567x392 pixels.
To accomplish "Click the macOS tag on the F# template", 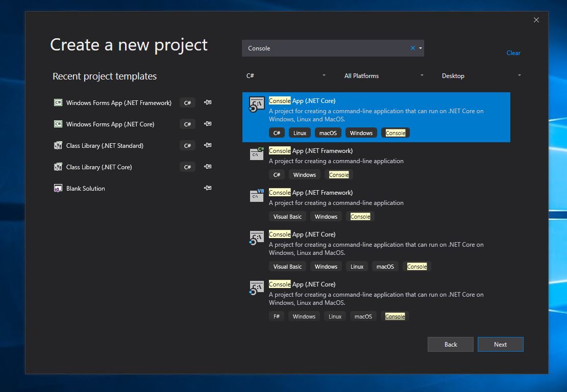I will (x=363, y=317).
